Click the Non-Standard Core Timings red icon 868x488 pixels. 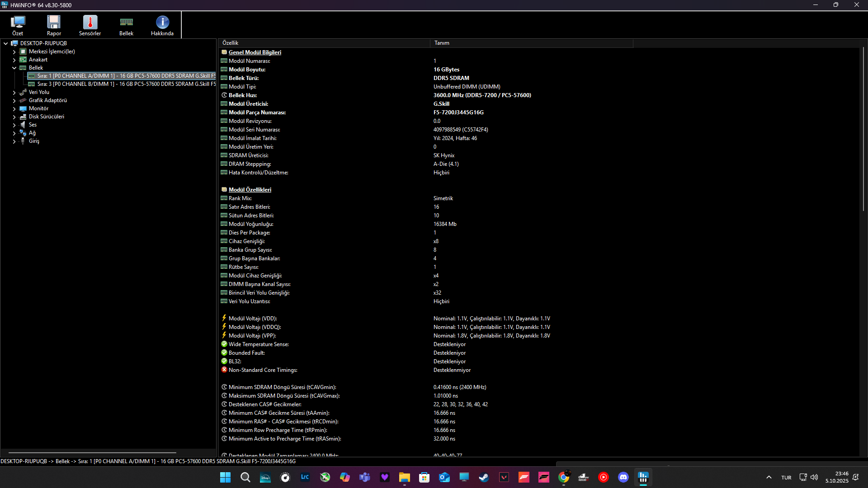(x=224, y=370)
